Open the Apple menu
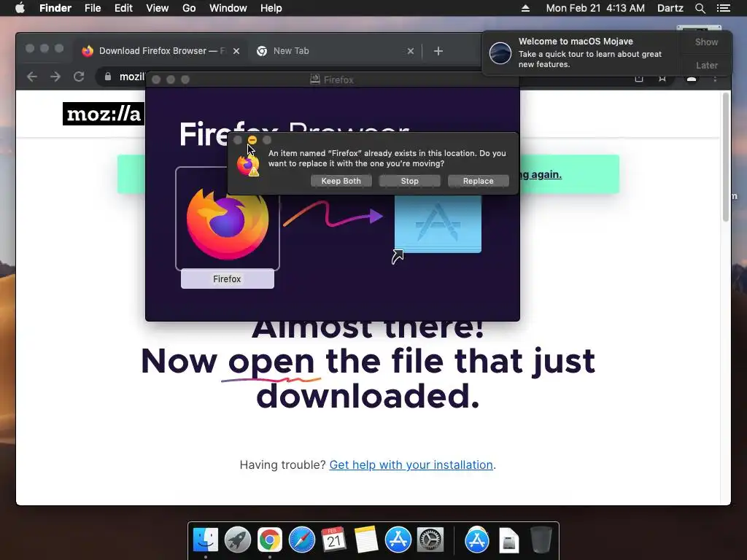This screenshot has height=560, width=747. point(20,8)
